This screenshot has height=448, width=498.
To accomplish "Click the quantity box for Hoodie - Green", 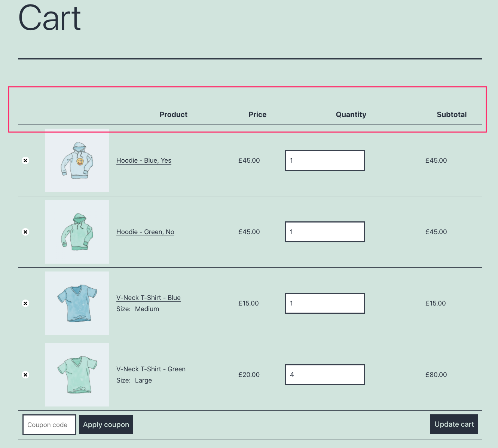I will [x=325, y=231].
